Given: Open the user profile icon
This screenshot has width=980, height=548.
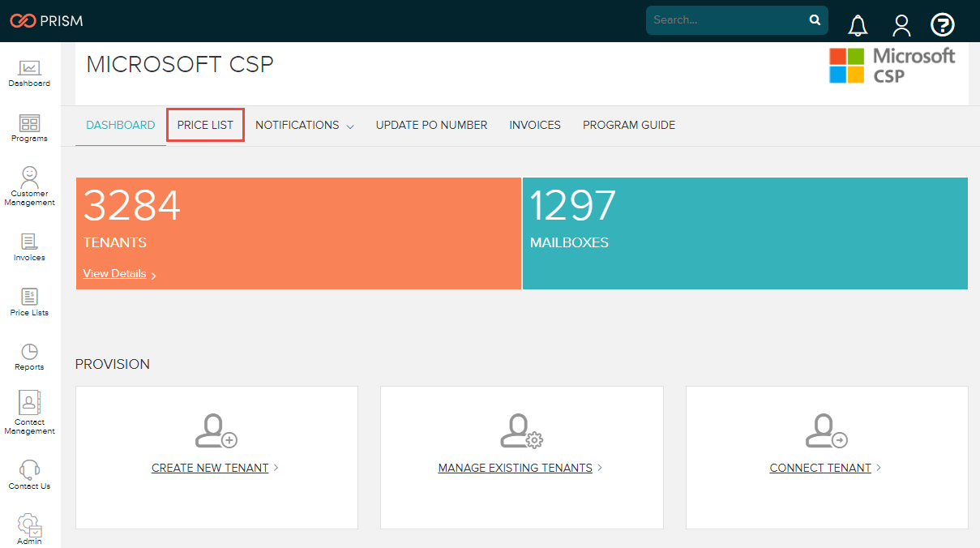Looking at the screenshot, I should tap(901, 25).
